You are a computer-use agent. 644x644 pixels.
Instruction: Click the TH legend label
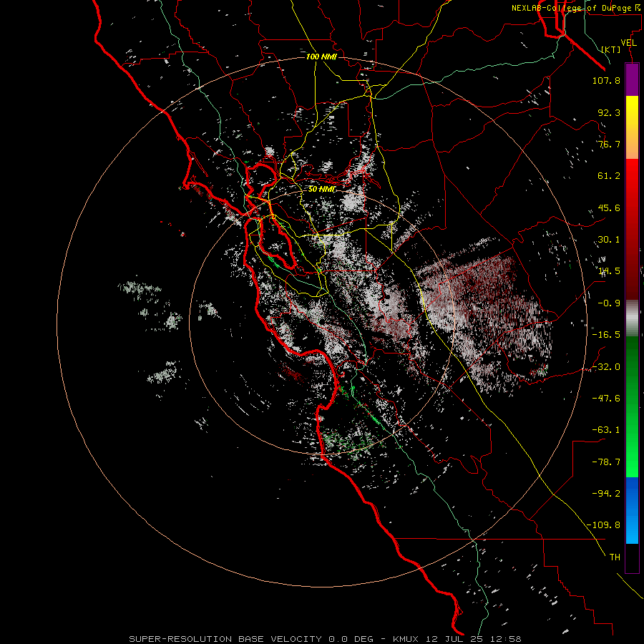[615, 557]
